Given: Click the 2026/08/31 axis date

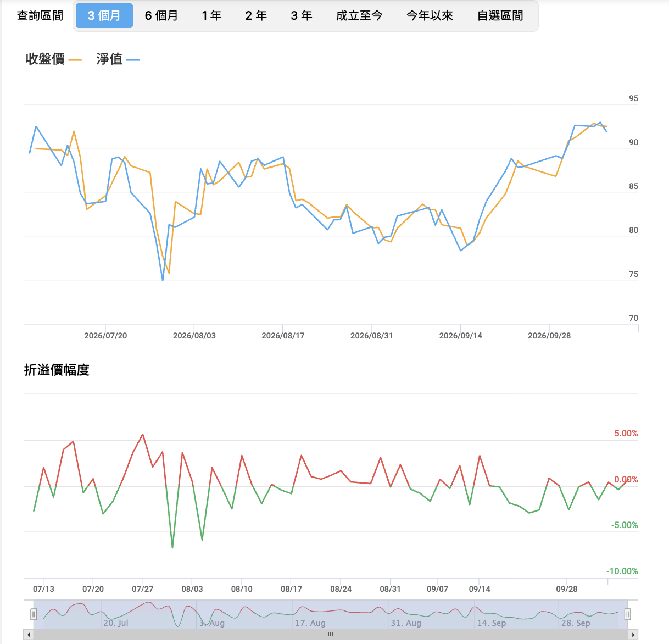Looking at the screenshot, I should 372,336.
